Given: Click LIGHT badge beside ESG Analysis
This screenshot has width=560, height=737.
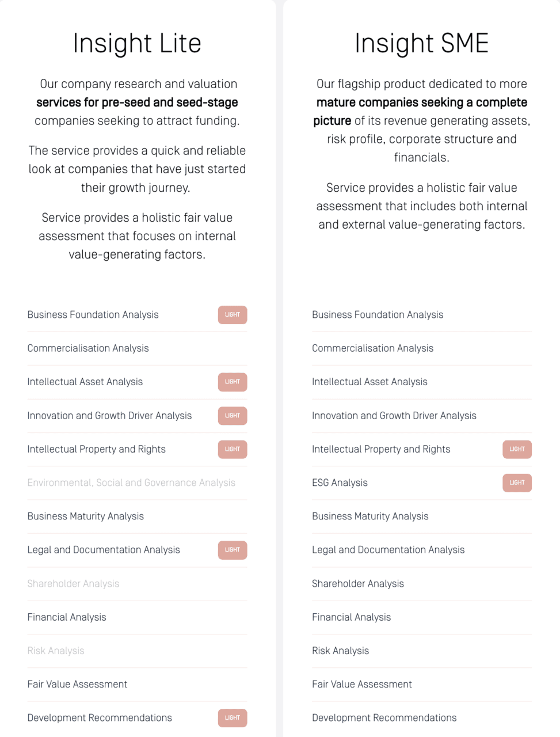Looking at the screenshot, I should (x=517, y=483).
